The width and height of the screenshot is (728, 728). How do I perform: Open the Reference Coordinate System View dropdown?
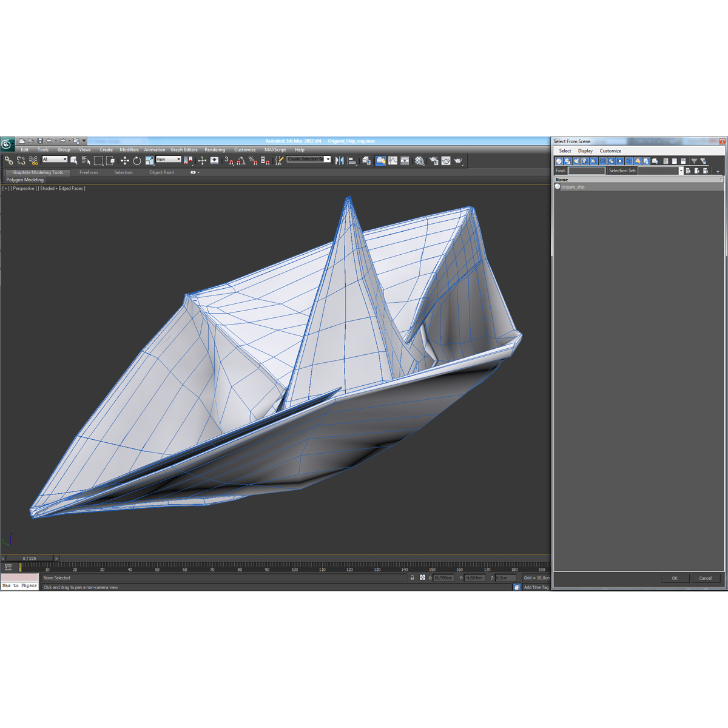coord(169,160)
